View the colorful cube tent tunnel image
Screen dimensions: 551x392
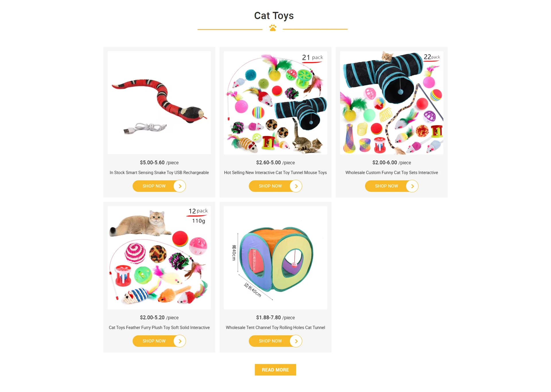click(x=275, y=258)
